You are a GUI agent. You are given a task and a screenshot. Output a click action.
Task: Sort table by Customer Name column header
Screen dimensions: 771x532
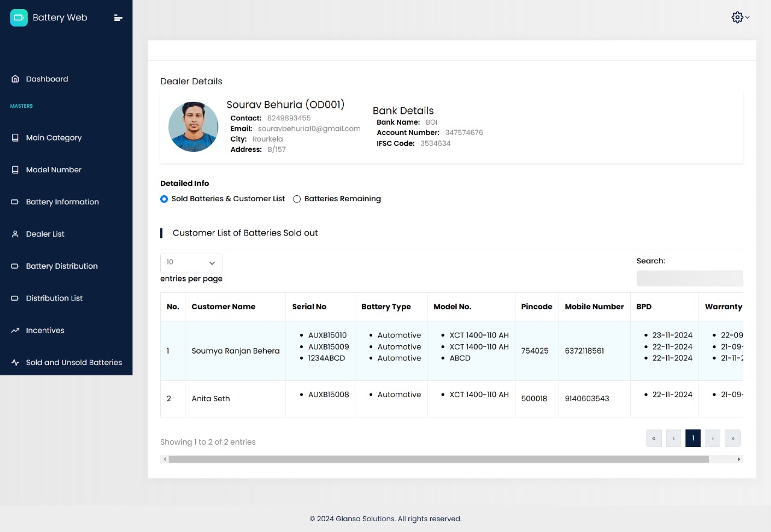[x=223, y=307]
